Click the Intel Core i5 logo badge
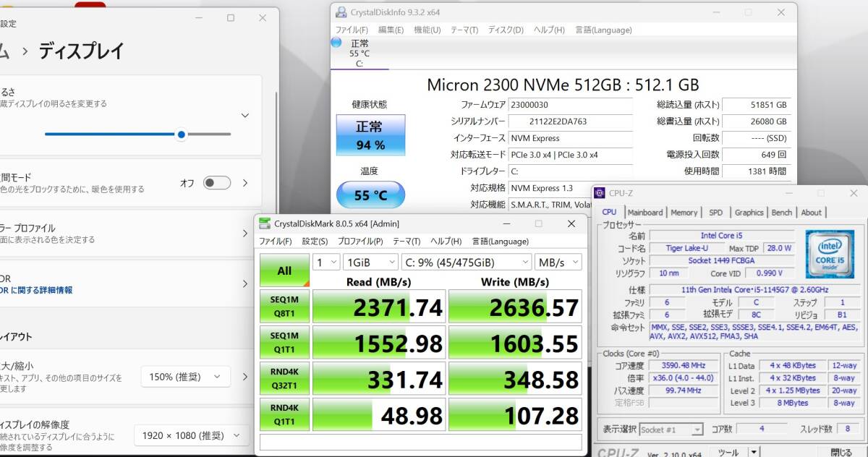Viewport: 868px width, 457px height. pos(830,255)
